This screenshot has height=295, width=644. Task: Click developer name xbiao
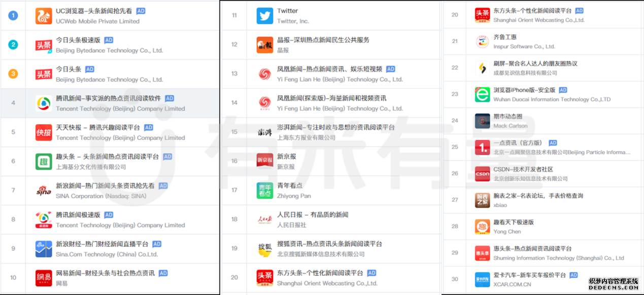click(x=500, y=205)
